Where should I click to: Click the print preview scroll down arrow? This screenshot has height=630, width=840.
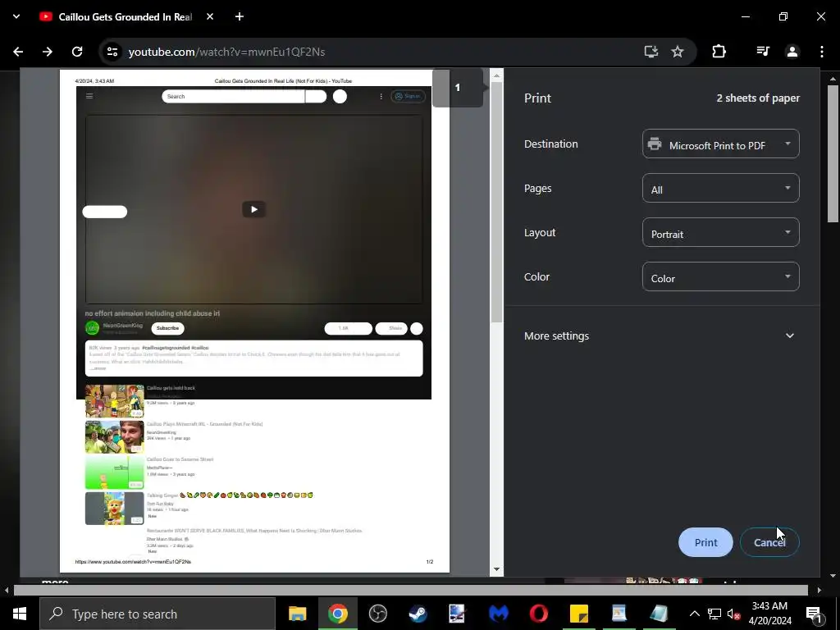click(x=496, y=569)
